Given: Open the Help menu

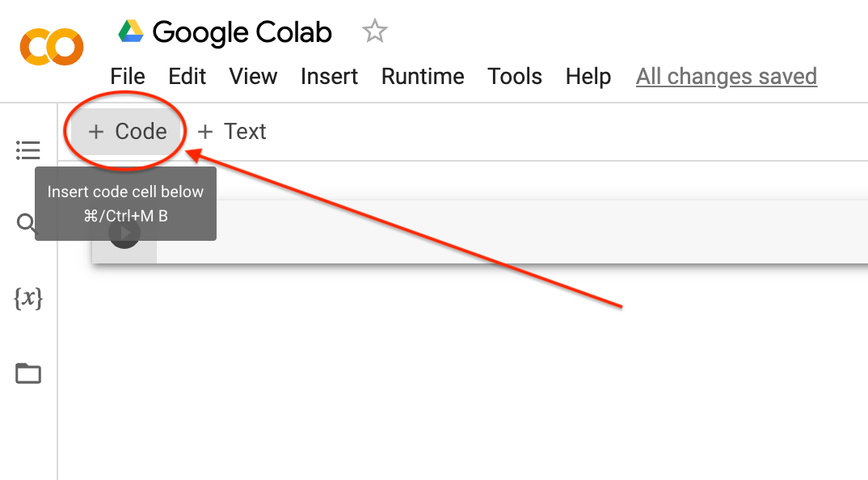Looking at the screenshot, I should pos(588,76).
